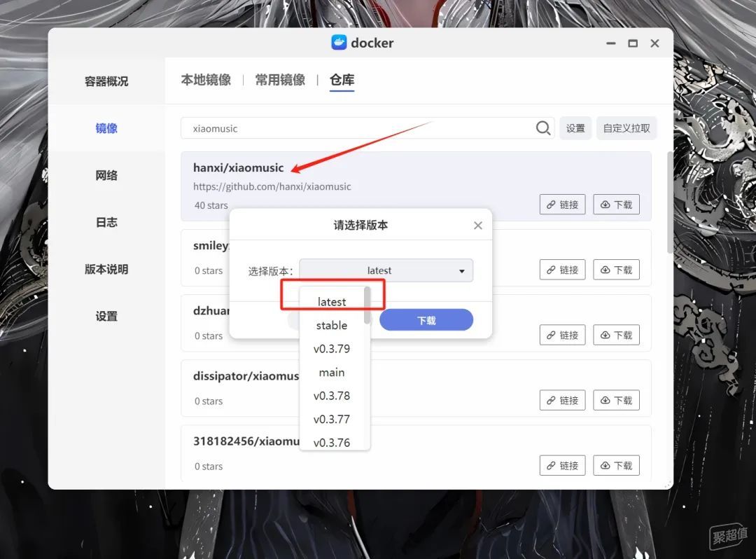Screen dimensions: 756x559
Task: Choose v0.3.76 from the version list
Action: coord(332,443)
